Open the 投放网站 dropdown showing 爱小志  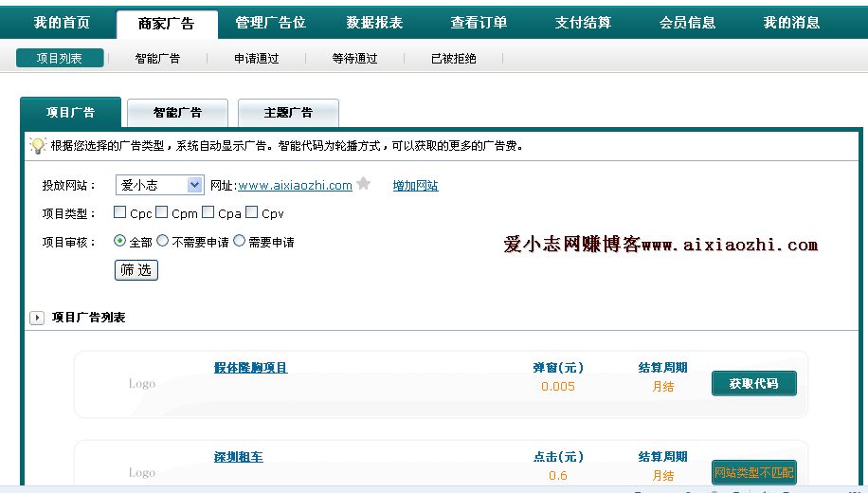[x=159, y=185]
